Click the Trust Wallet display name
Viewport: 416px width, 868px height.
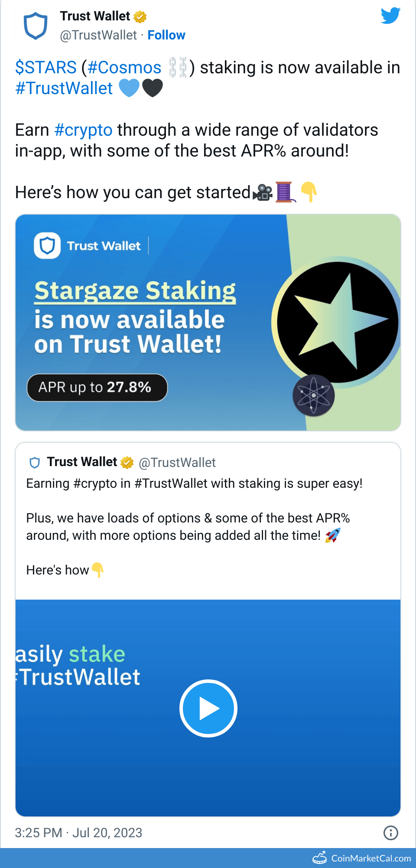pyautogui.click(x=95, y=16)
